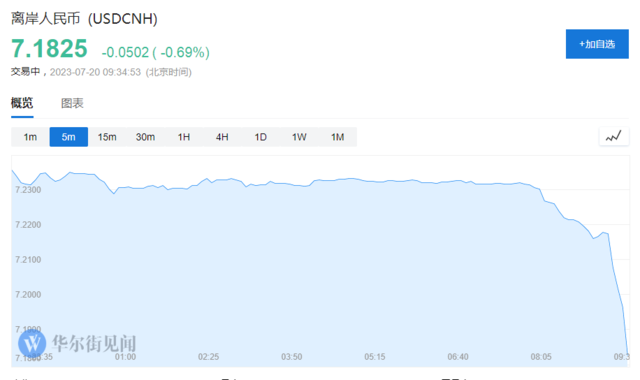Switch to the 1W interval

tap(299, 137)
